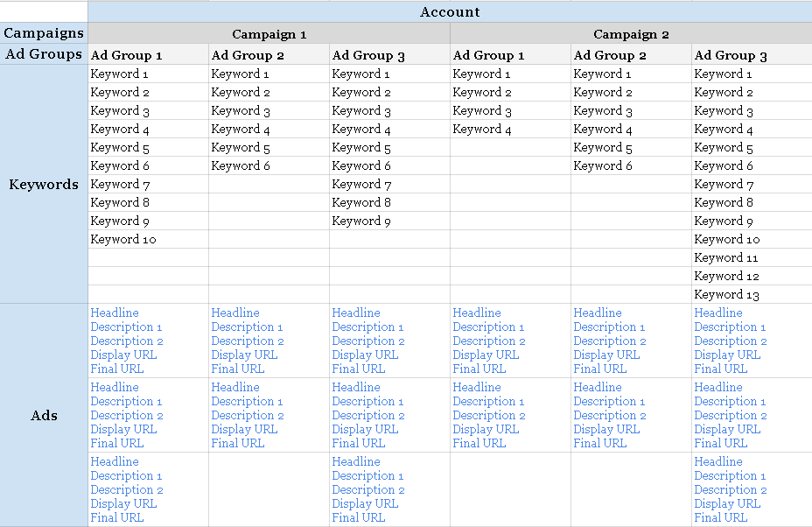
Task: Select the Campaign 2 header cell
Action: click(631, 34)
